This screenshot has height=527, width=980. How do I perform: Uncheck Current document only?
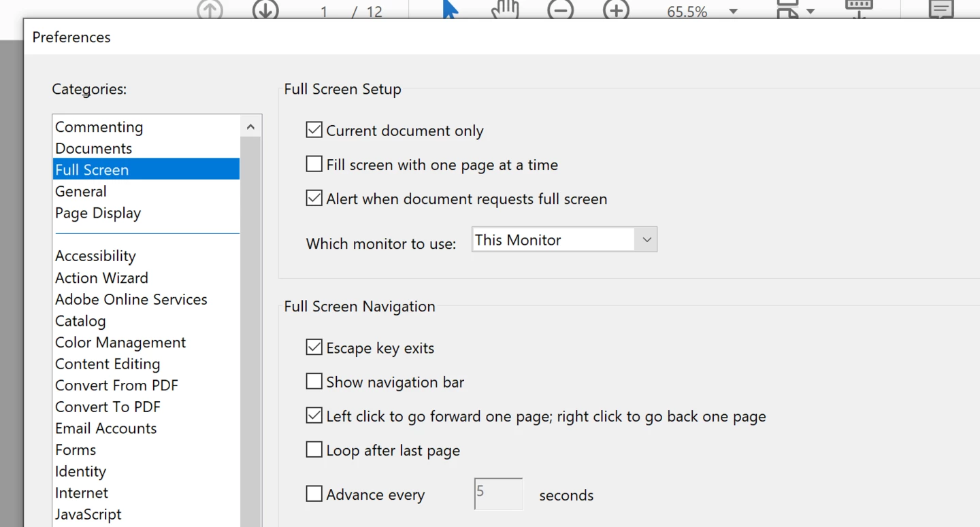(314, 129)
